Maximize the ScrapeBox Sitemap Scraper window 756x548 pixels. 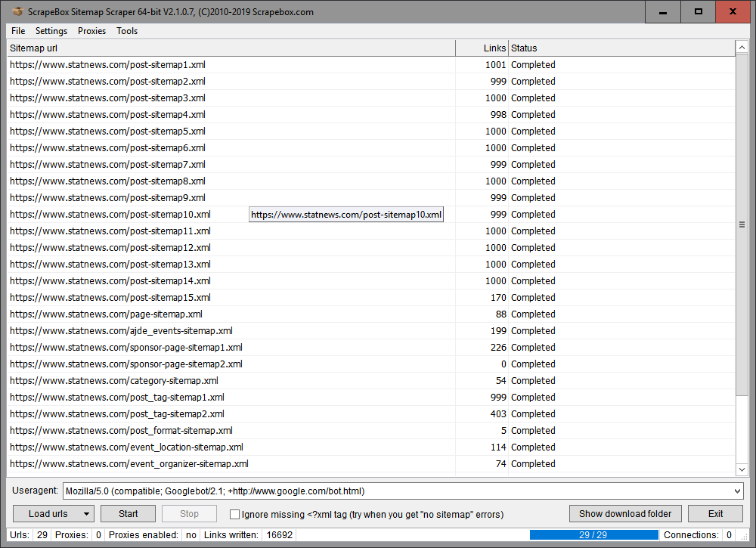[x=698, y=11]
